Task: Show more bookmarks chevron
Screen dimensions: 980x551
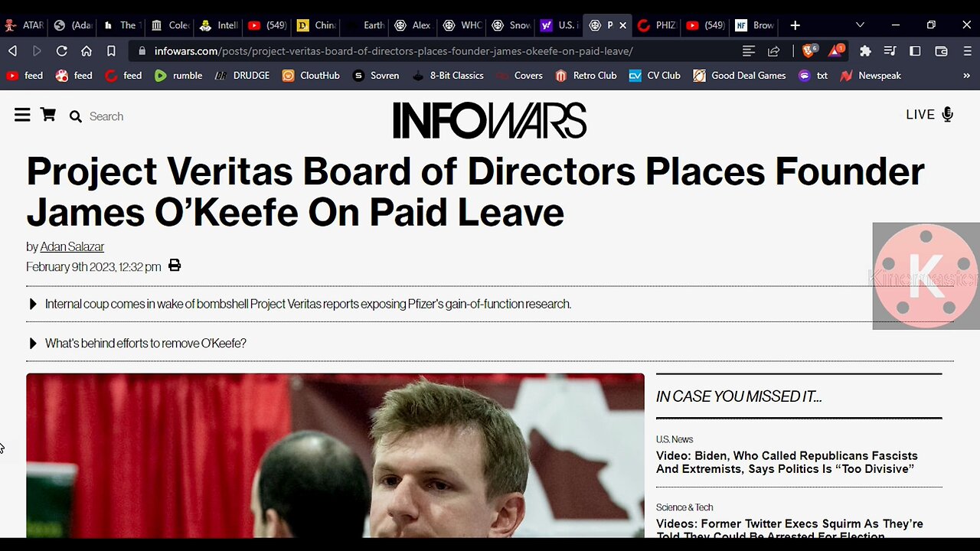Action: coord(966,76)
